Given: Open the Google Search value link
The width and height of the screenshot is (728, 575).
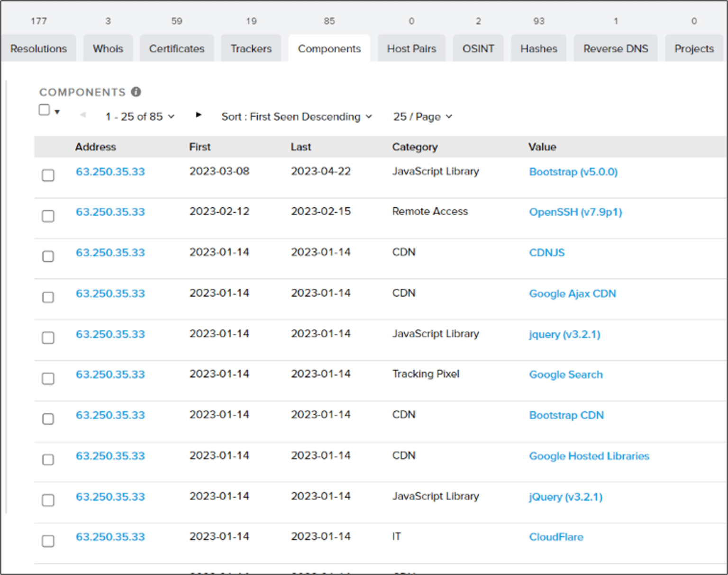Looking at the screenshot, I should (566, 374).
